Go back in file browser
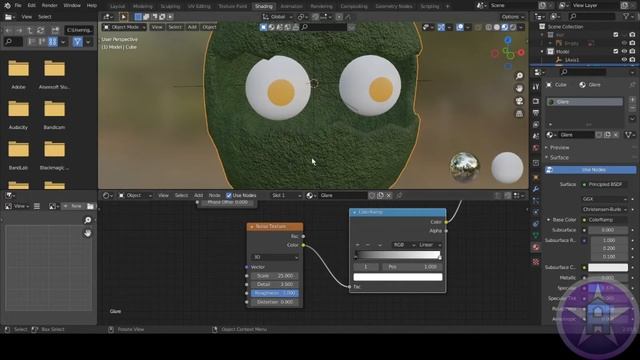Viewport: 640px width, 360px height. pyautogui.click(x=8, y=30)
